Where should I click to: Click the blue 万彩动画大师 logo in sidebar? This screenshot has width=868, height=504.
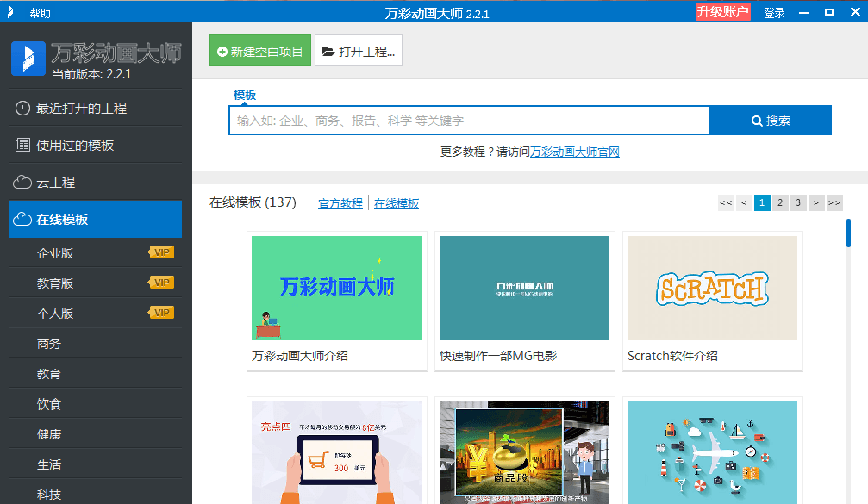pyautogui.click(x=28, y=58)
